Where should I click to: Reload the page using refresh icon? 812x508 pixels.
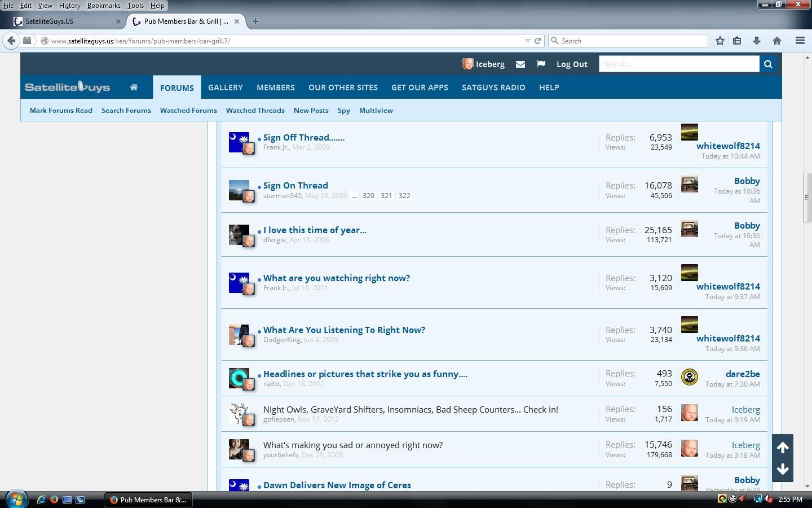coord(538,41)
